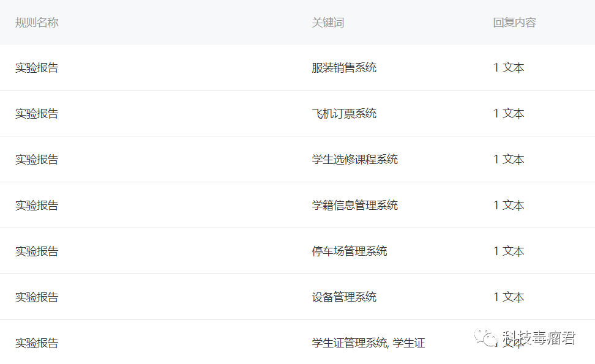Click the 规则名称 column header
595x364 pixels.
37,23
